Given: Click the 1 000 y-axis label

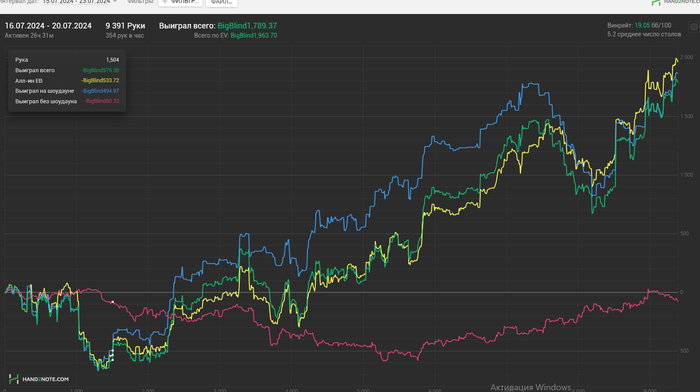Looking at the screenshot, I should 687,175.
